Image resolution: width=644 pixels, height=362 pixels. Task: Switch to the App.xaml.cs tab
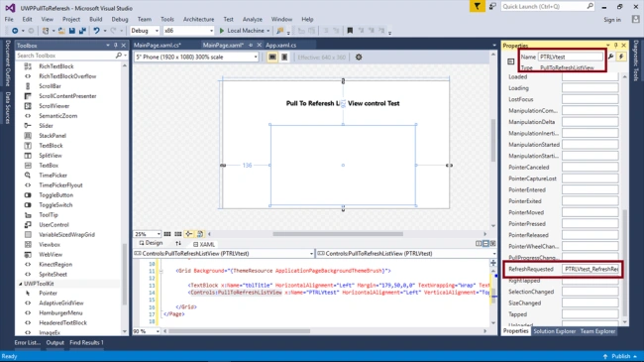point(281,46)
